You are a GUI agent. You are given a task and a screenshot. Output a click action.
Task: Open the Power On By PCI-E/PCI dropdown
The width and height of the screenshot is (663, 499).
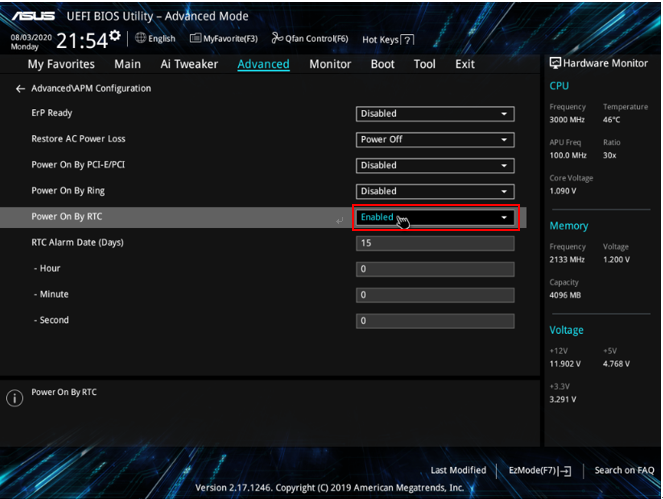tap(435, 165)
